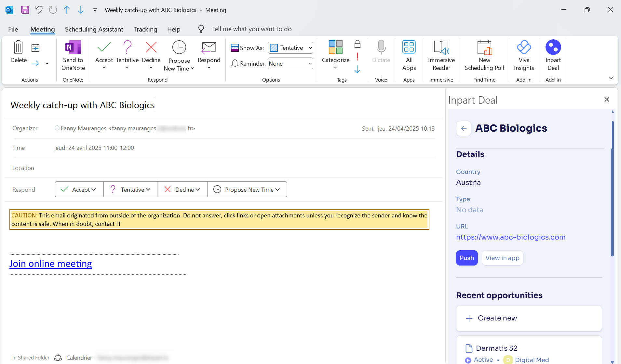
Task: Click the Outlook app icon
Action: 9,10
